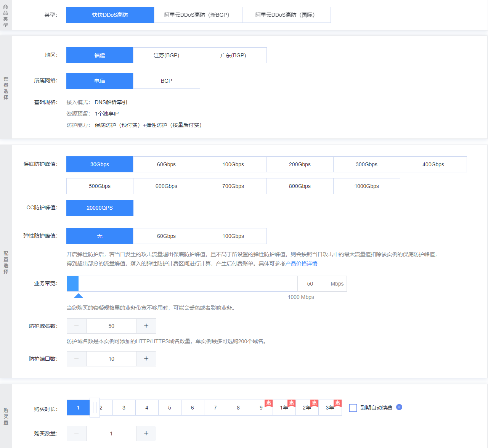Select 700Gbps base protection peak

[x=233, y=186]
